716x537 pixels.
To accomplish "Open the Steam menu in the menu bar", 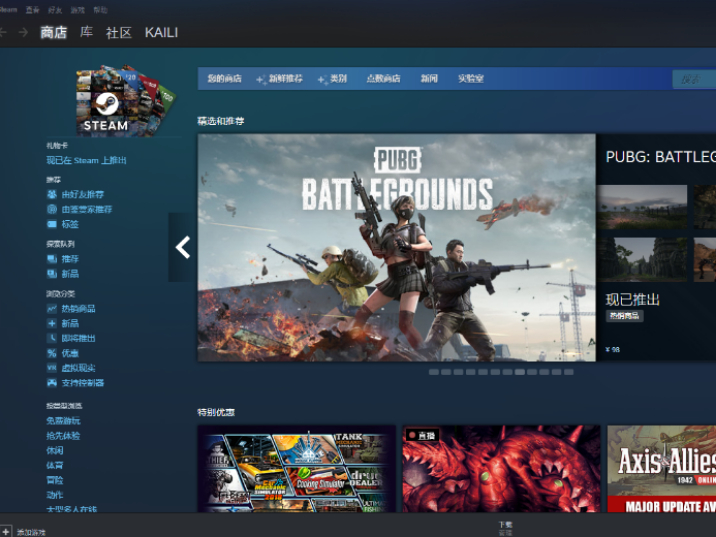I will [8, 10].
